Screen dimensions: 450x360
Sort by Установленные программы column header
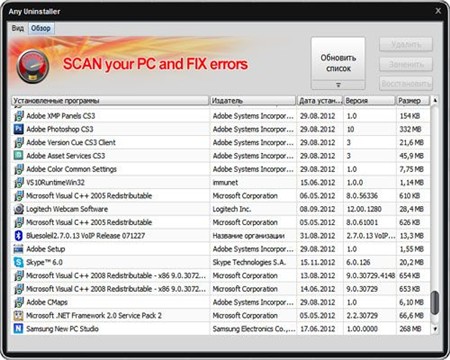[110, 101]
